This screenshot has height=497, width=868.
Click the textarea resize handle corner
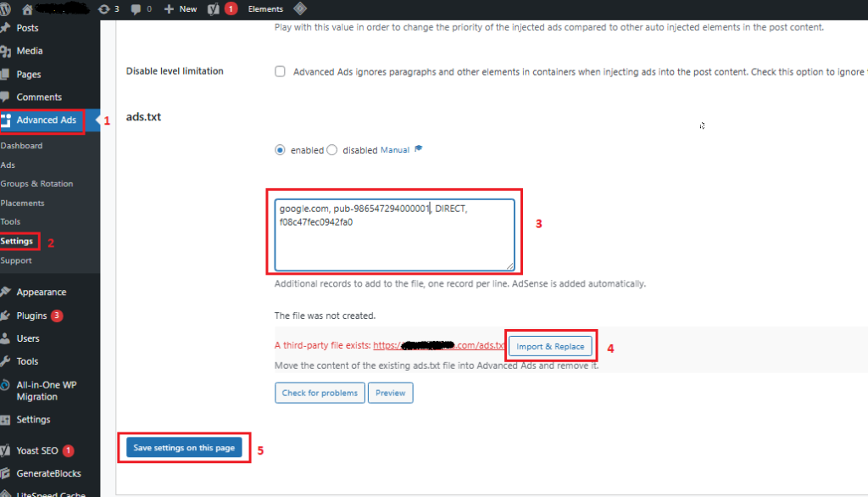point(509,266)
